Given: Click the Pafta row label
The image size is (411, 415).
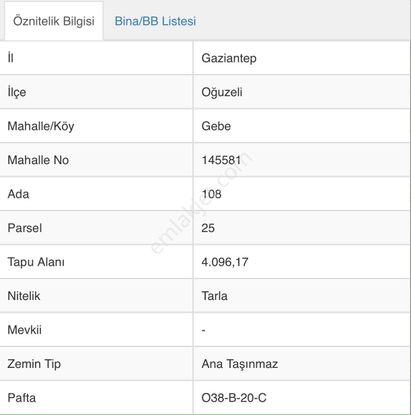Looking at the screenshot, I should pyautogui.click(x=21, y=398).
